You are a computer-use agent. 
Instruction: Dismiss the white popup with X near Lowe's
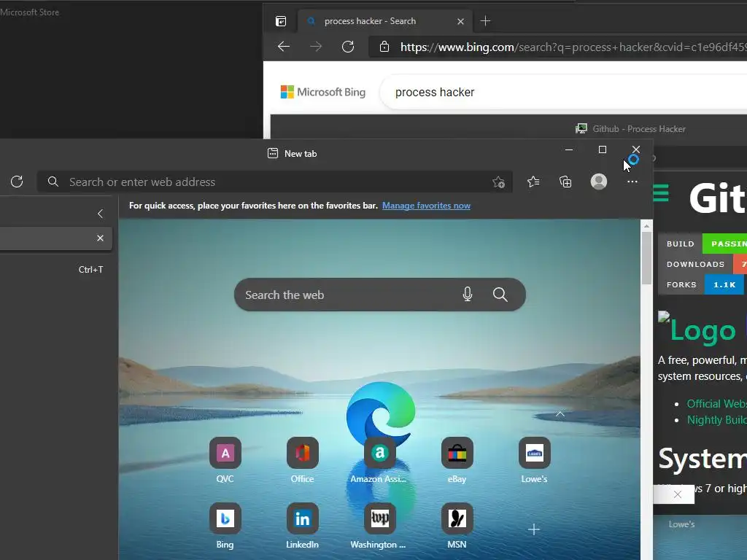tap(677, 494)
